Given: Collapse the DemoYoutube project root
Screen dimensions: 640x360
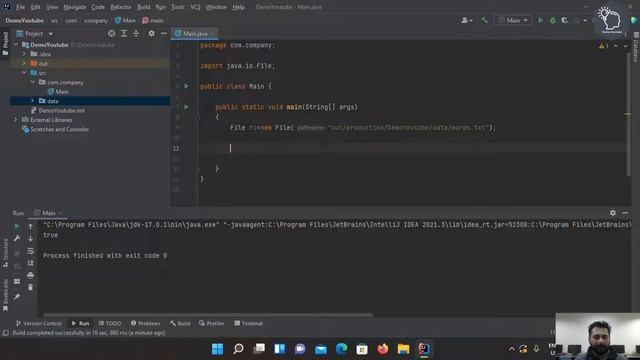Looking at the screenshot, I should [16, 44].
